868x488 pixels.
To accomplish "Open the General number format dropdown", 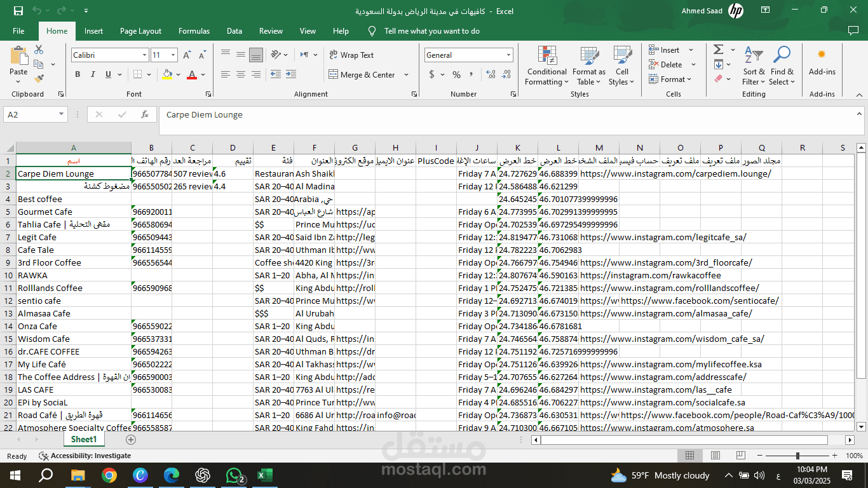I will [x=508, y=55].
